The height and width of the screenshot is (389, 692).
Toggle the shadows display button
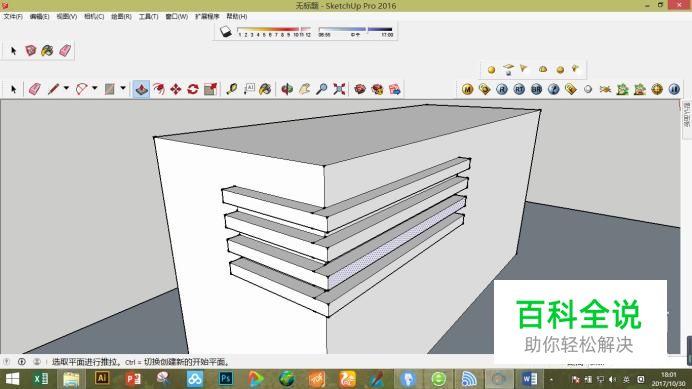(226, 31)
